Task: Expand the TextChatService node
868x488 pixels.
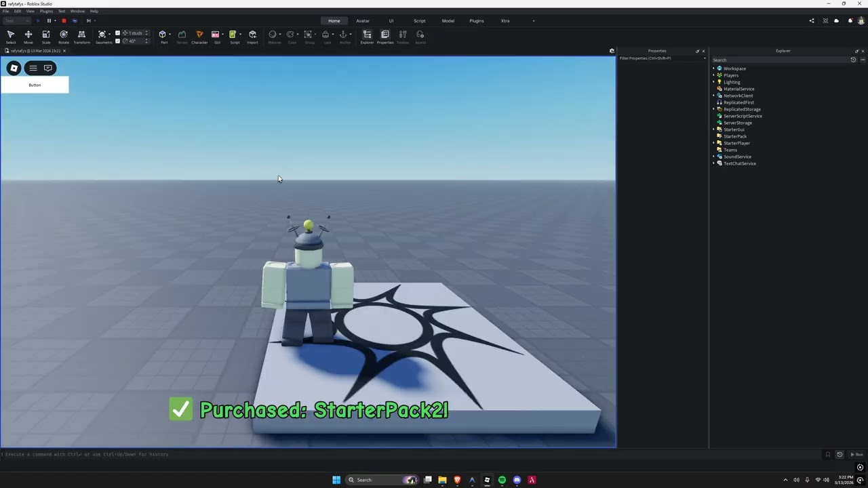Action: [x=713, y=163]
